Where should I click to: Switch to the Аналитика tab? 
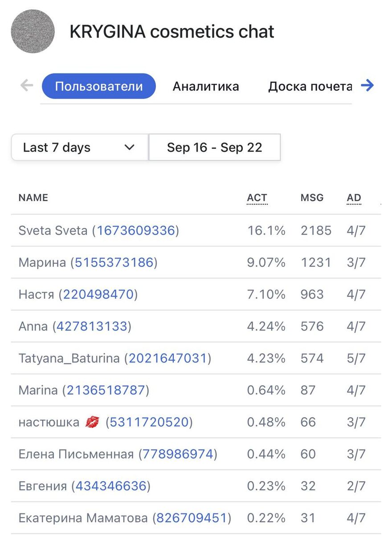pos(206,86)
